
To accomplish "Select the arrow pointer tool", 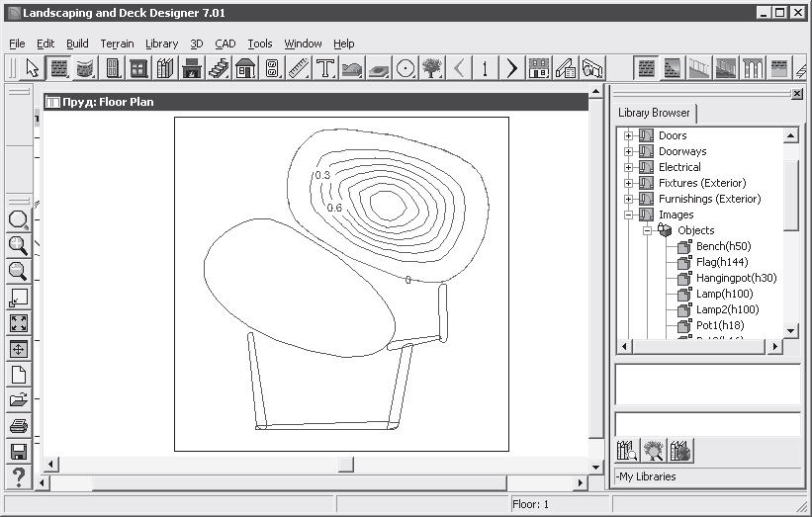I will click(x=33, y=68).
